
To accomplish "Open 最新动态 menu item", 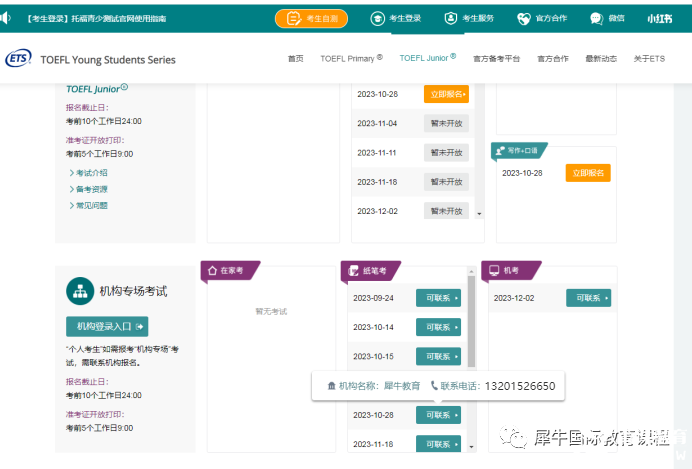I will (601, 59).
